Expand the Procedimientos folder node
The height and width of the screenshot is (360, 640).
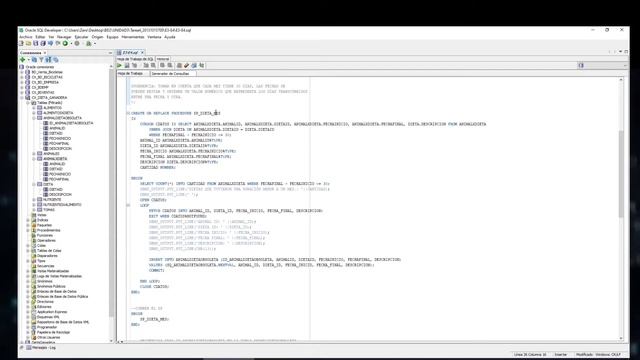coord(28,230)
